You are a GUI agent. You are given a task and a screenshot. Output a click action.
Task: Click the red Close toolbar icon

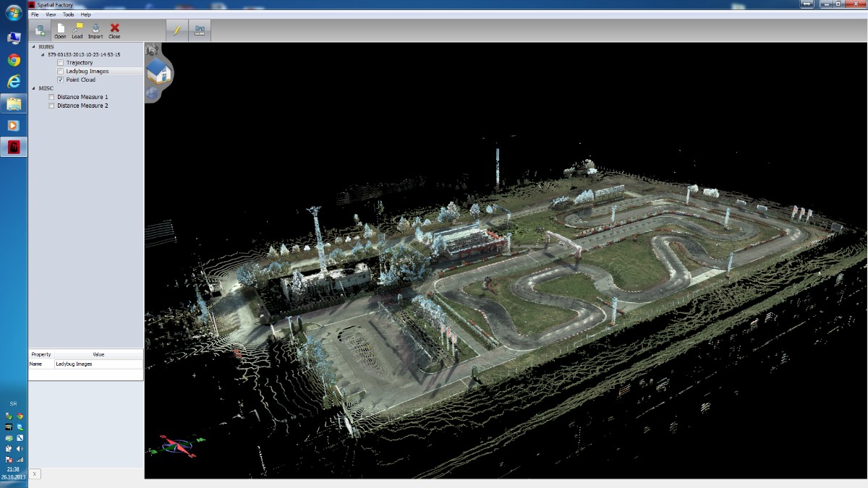[x=114, y=30]
